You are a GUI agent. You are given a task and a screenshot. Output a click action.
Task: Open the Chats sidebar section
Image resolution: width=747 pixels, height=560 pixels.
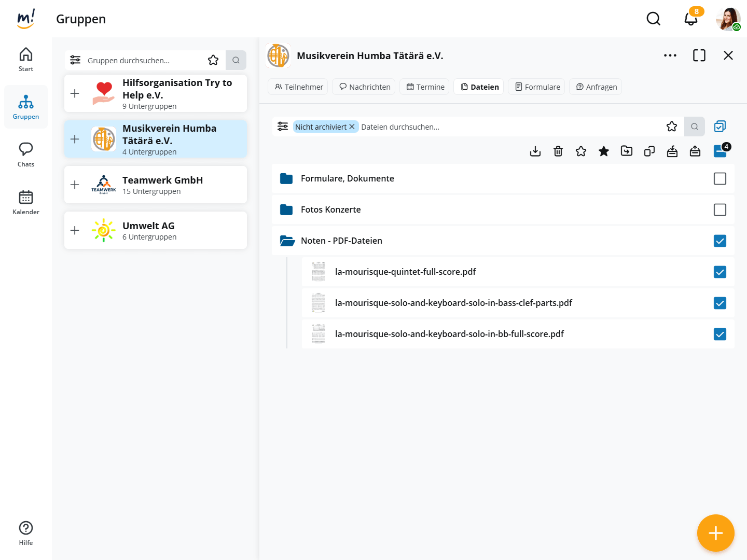(26, 155)
